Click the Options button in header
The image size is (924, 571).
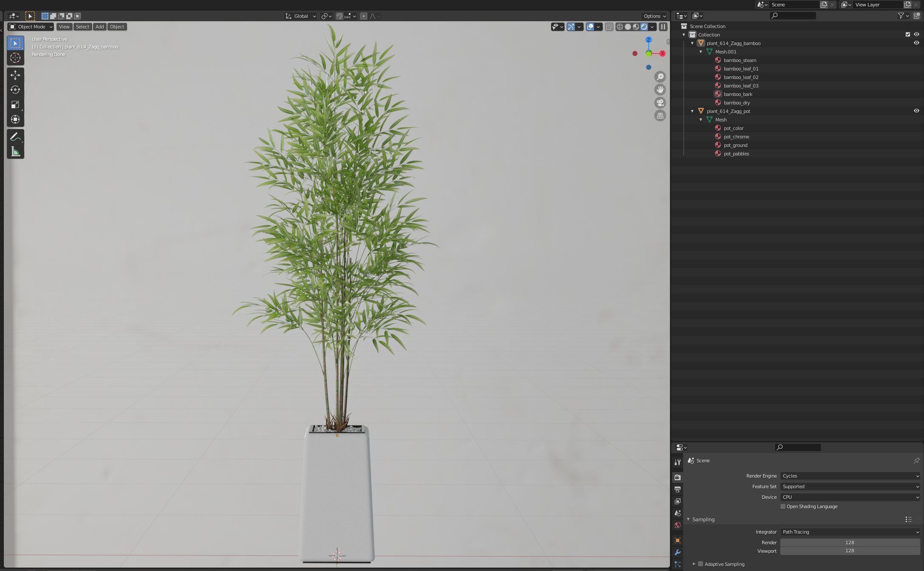654,16
